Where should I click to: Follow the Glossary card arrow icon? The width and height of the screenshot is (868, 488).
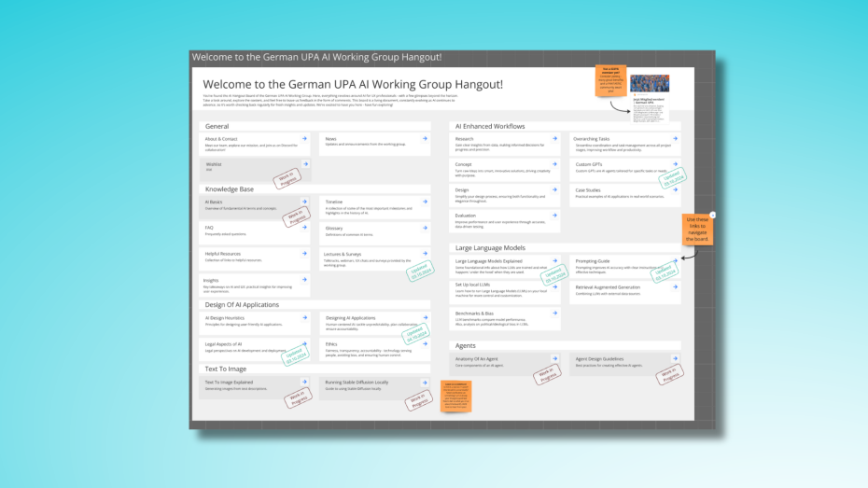[x=425, y=227]
